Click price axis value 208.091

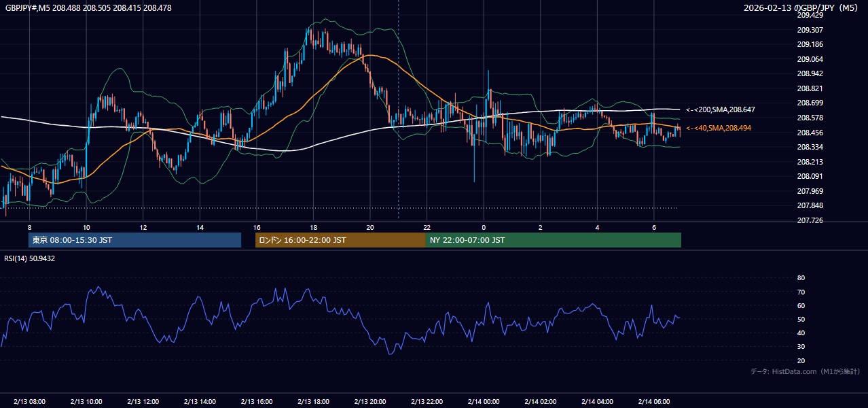[810, 176]
